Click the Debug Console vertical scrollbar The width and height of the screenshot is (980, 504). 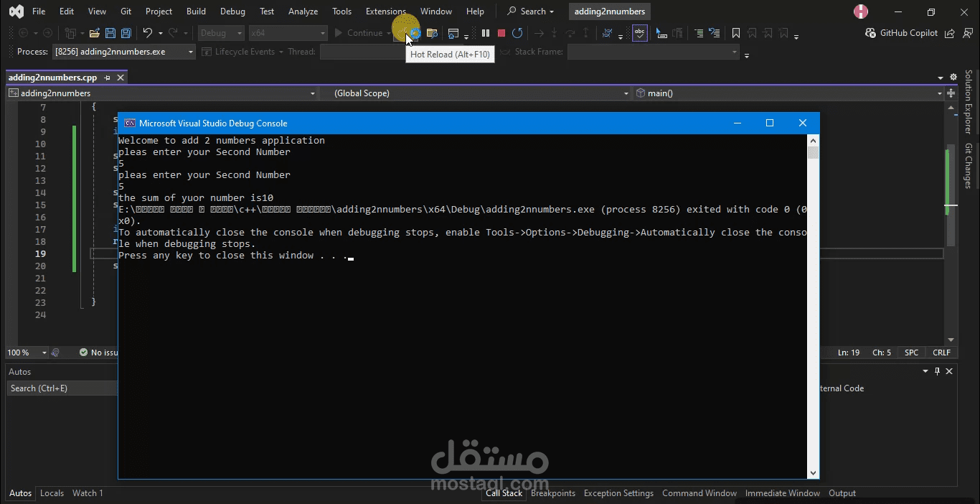813,307
